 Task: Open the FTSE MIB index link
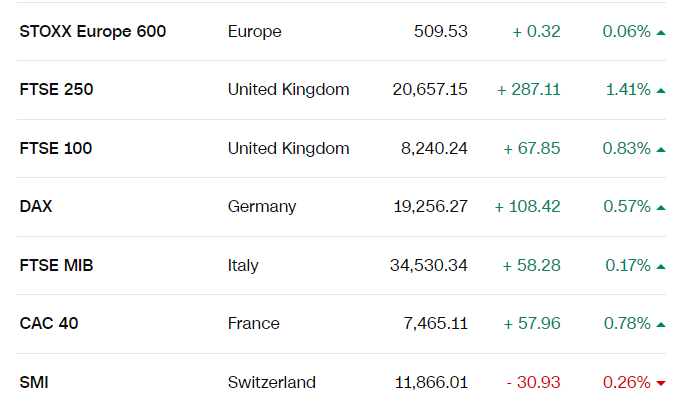(57, 266)
